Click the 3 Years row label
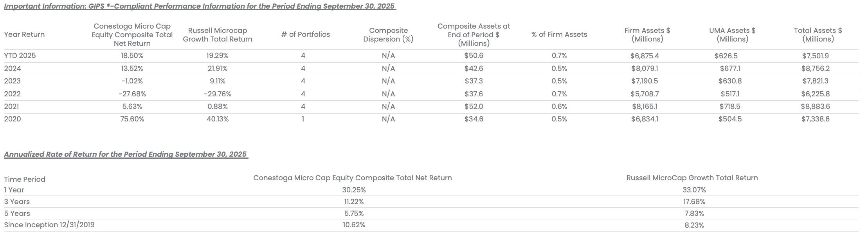This screenshot has width=868, height=239. [17, 202]
